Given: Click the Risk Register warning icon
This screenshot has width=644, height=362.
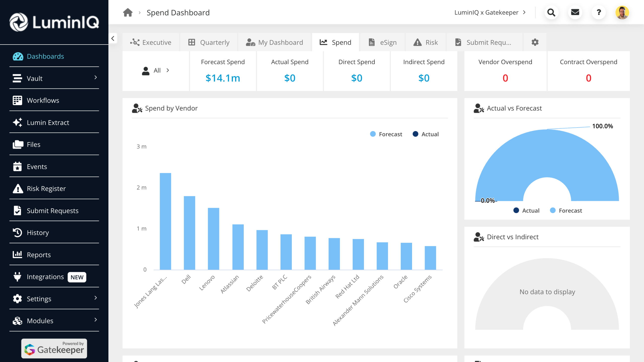Looking at the screenshot, I should pos(18,189).
